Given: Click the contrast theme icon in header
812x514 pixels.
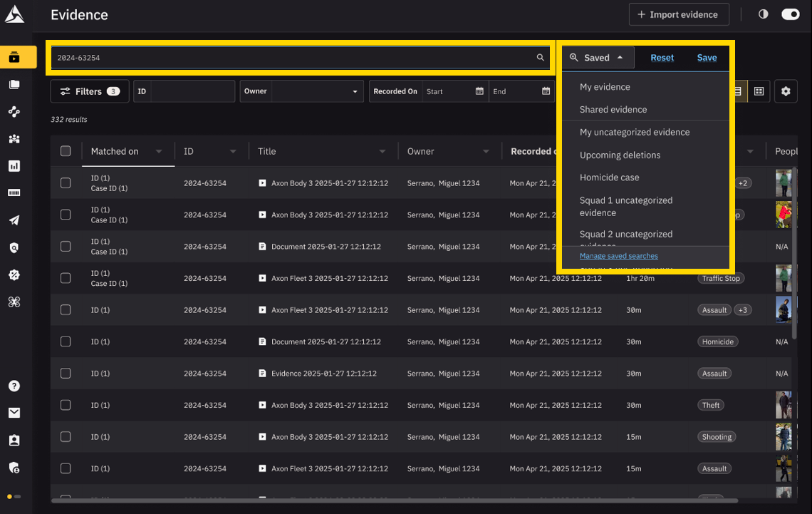Looking at the screenshot, I should pyautogui.click(x=764, y=14).
